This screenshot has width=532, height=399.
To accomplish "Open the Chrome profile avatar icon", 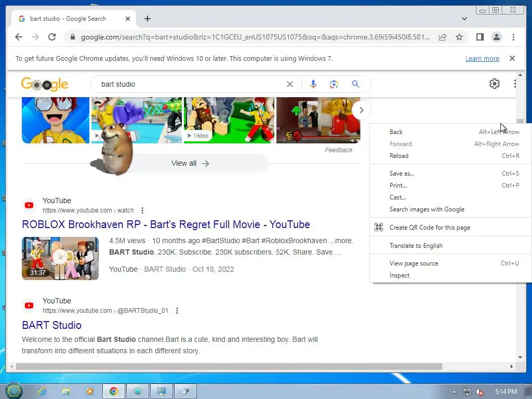I will 496,37.
